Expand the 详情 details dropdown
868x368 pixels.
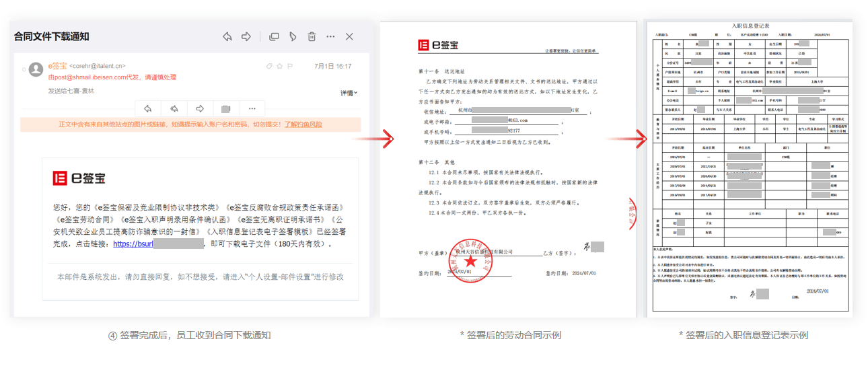click(x=349, y=93)
